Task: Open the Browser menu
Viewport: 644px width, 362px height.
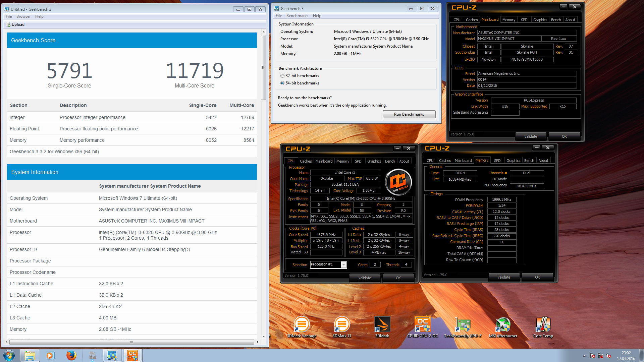Action: [23, 16]
